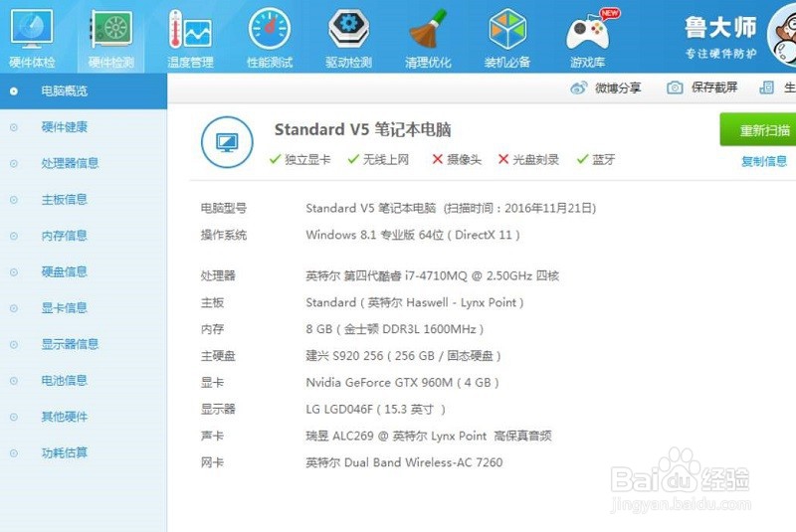Viewport: 796px width, 532px height.
Task: Click the ALC269 sound card text
Action: coord(429,436)
